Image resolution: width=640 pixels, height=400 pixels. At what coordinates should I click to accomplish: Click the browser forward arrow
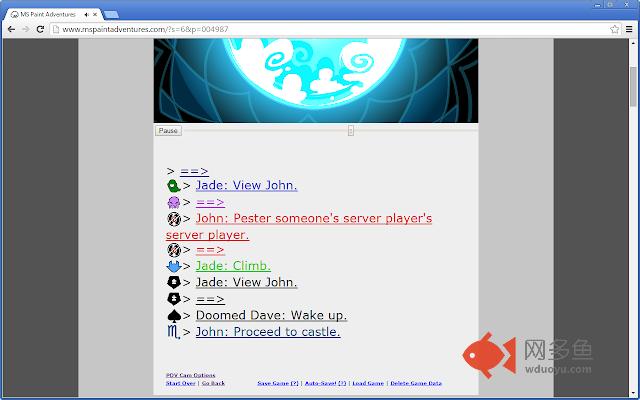tap(25, 29)
